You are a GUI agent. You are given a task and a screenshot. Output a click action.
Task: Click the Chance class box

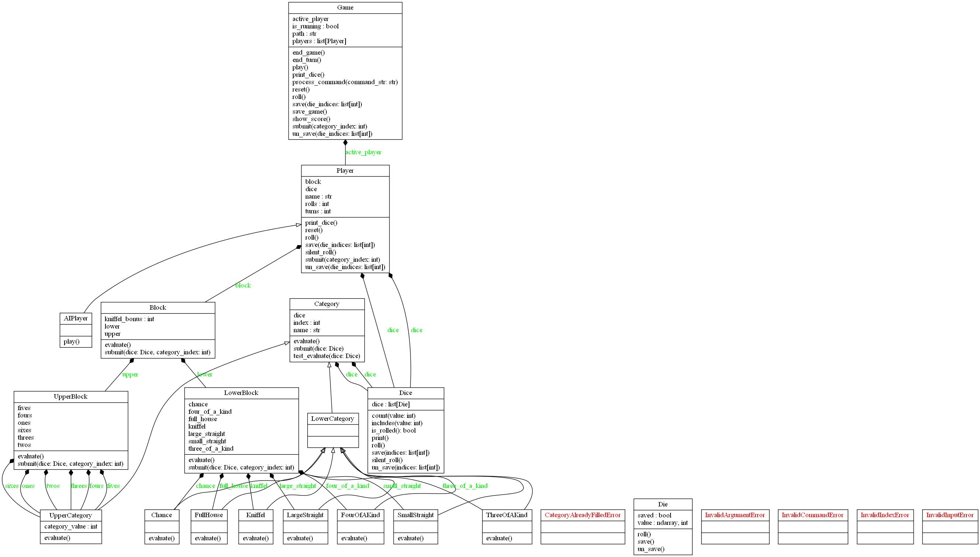pos(162,515)
